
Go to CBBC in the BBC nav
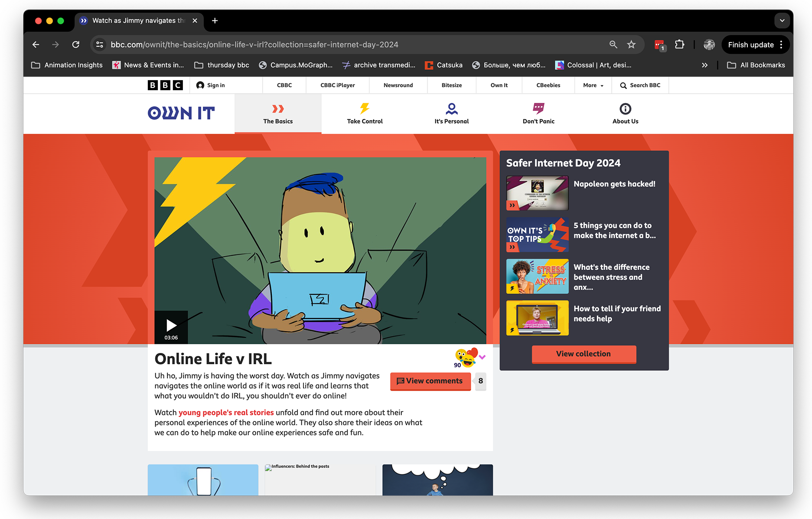[284, 85]
